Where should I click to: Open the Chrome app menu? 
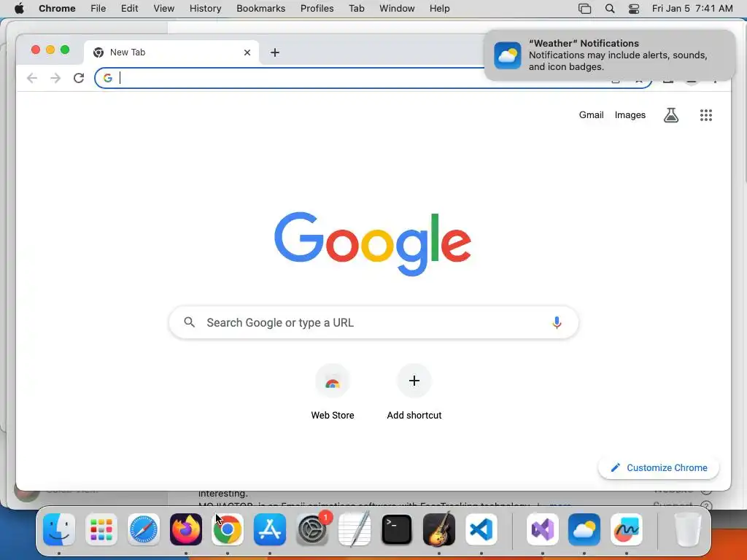(x=57, y=9)
